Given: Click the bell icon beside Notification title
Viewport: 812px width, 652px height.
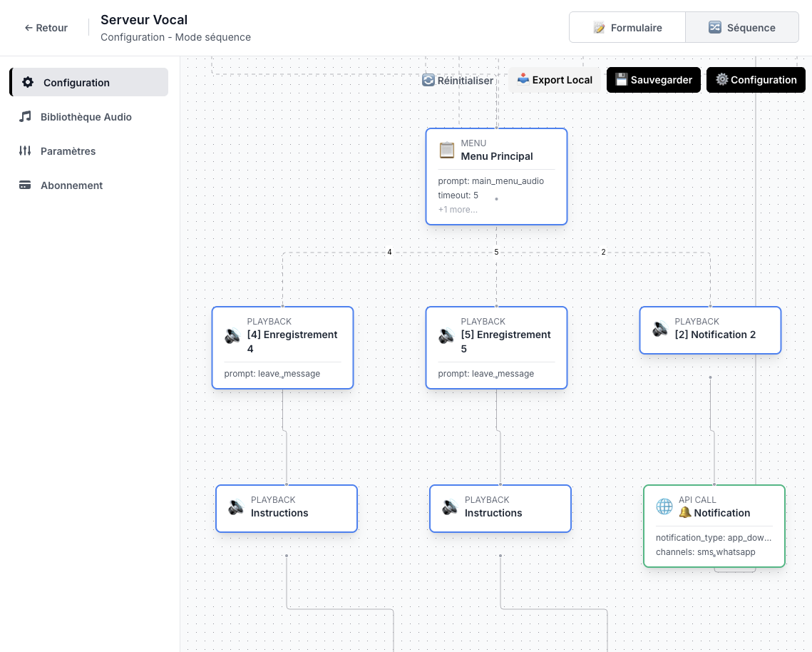Looking at the screenshot, I should (x=685, y=513).
